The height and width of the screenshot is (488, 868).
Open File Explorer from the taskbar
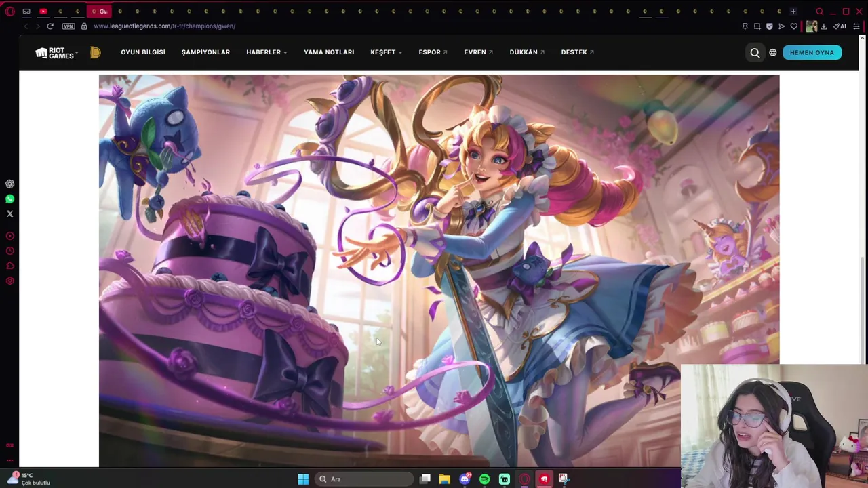coord(444,479)
